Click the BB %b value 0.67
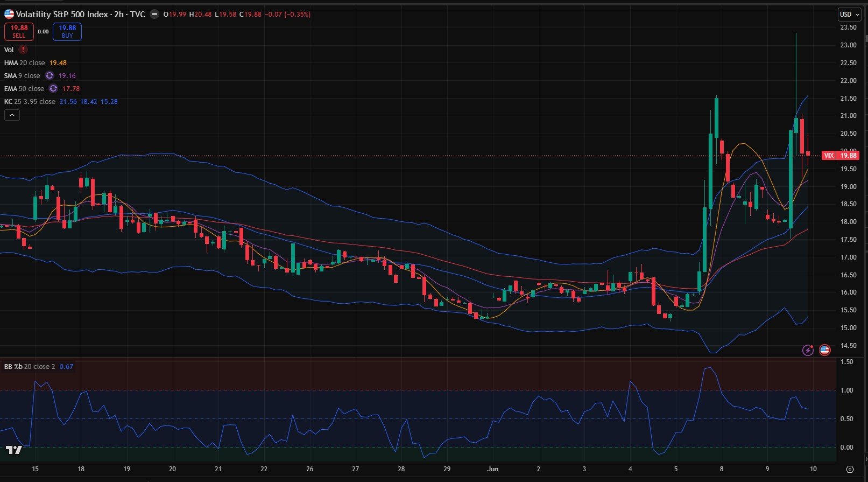 pos(66,367)
